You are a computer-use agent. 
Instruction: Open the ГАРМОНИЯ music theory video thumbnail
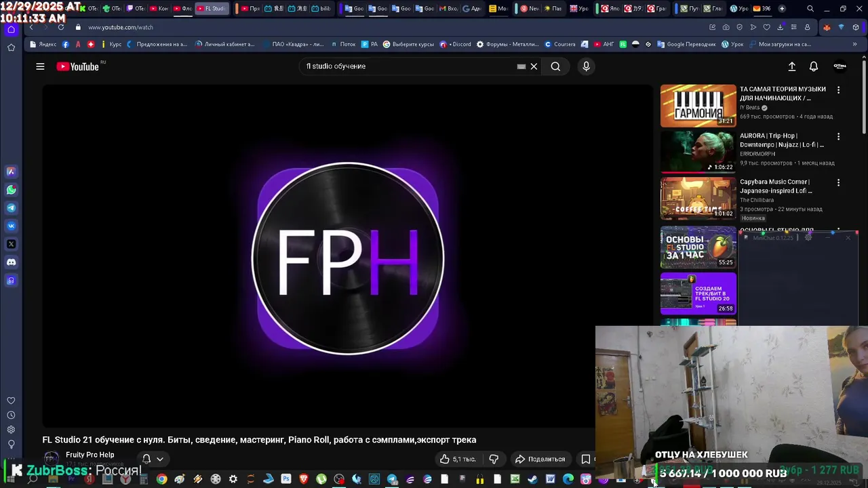click(698, 106)
